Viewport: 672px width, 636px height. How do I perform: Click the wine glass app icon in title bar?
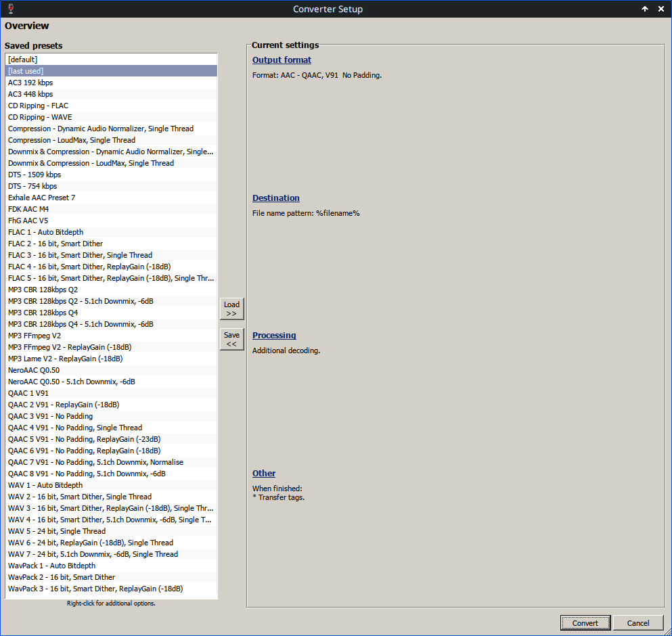pyautogui.click(x=11, y=9)
